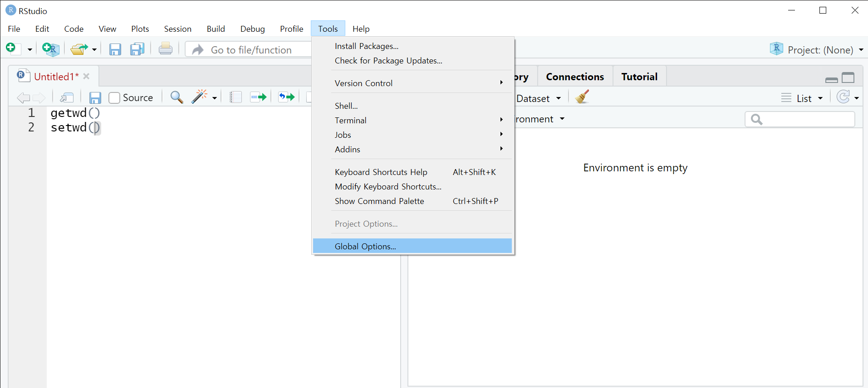The width and height of the screenshot is (868, 388).
Task: Click the Code Tools magic wand
Action: click(200, 97)
